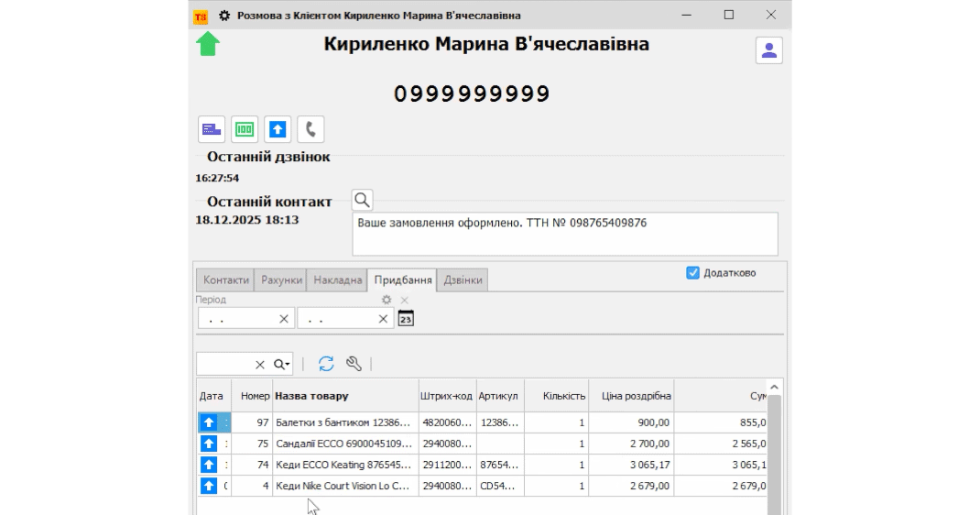Click the purple card icon button

(x=212, y=129)
